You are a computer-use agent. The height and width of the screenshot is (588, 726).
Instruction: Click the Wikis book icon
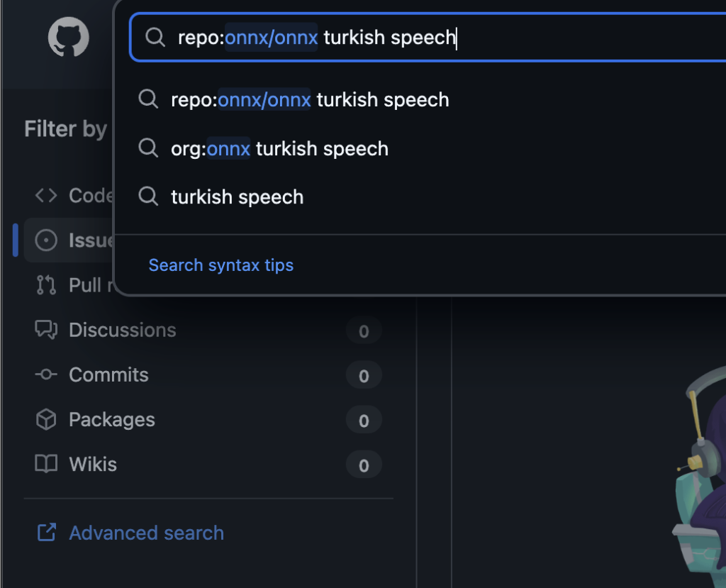coord(46,465)
